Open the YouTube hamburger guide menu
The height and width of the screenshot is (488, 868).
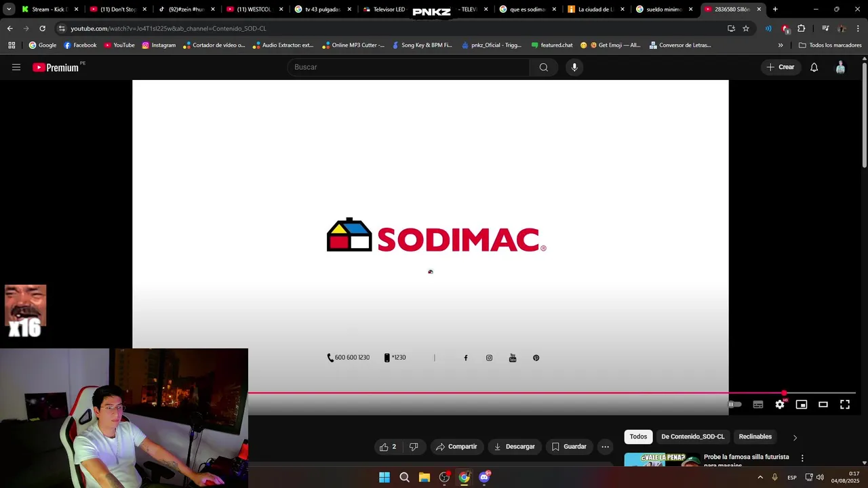16,67
